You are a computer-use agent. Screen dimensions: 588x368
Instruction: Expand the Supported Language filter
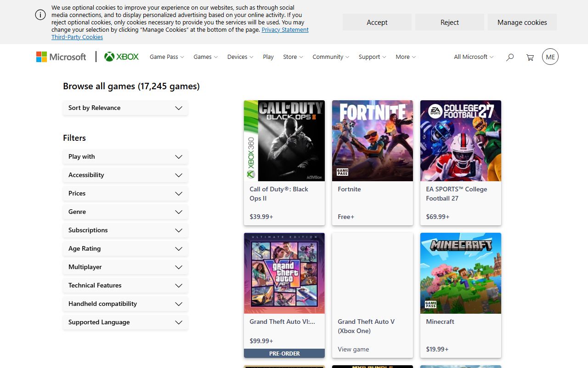(x=125, y=322)
